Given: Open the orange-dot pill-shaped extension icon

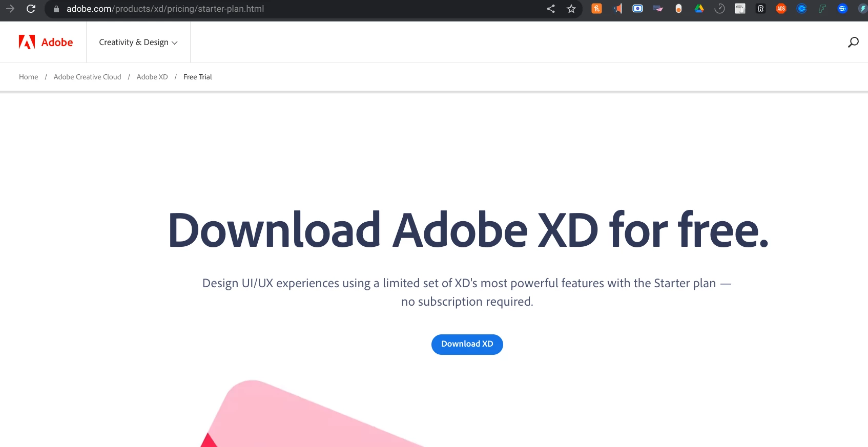Looking at the screenshot, I should pos(678,8).
